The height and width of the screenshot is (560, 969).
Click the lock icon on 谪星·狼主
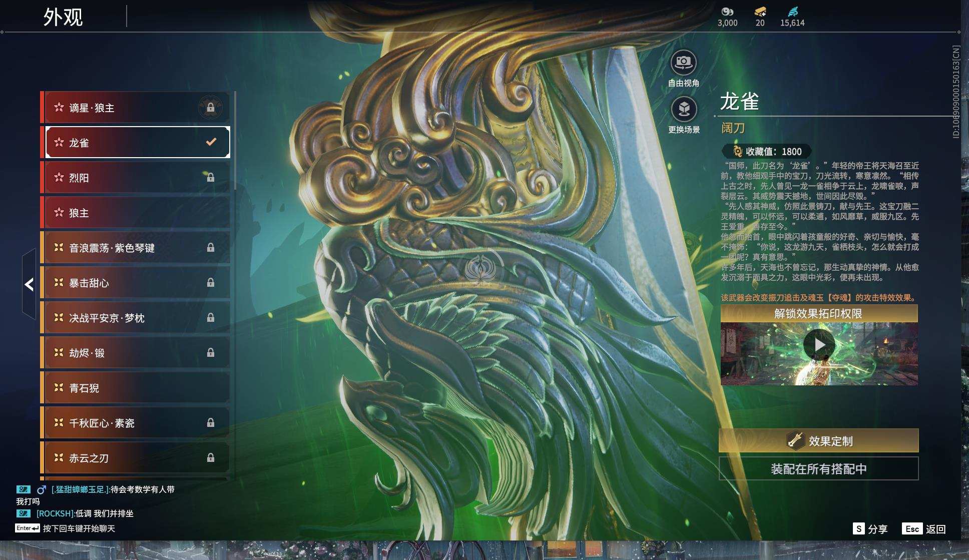tap(211, 108)
